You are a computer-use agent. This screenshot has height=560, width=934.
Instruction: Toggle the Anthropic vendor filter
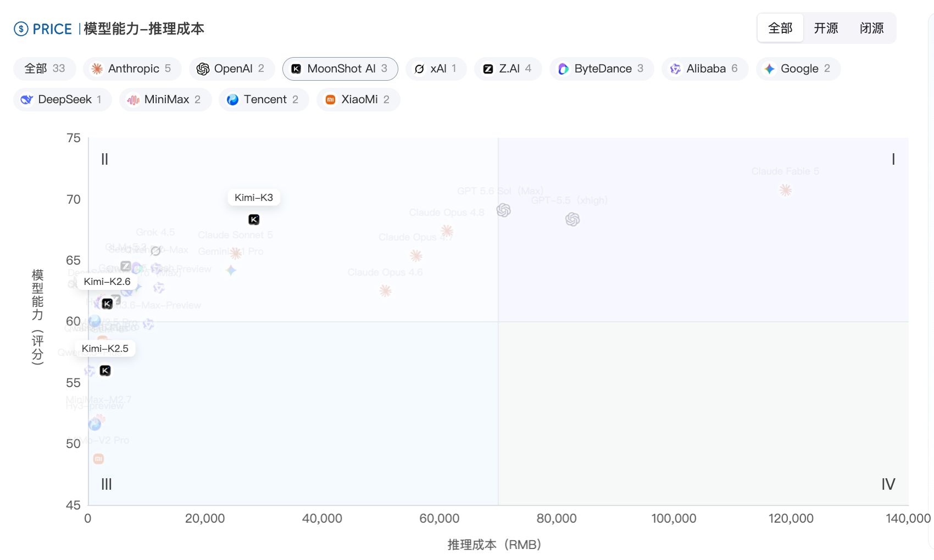(132, 69)
